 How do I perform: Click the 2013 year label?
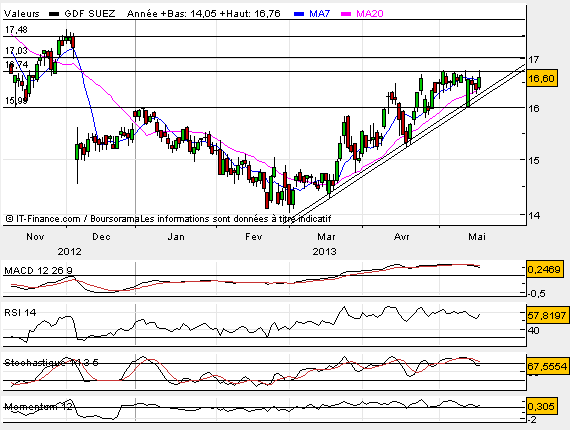(x=325, y=252)
